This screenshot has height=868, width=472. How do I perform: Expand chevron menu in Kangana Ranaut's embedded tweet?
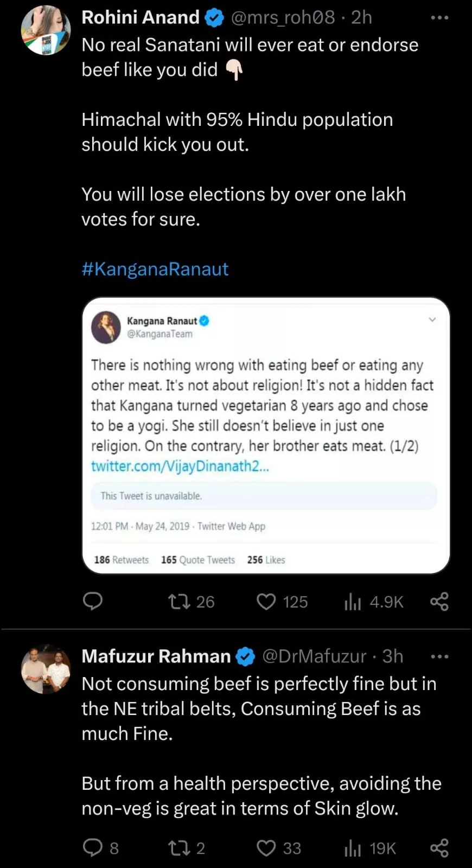coord(432,320)
